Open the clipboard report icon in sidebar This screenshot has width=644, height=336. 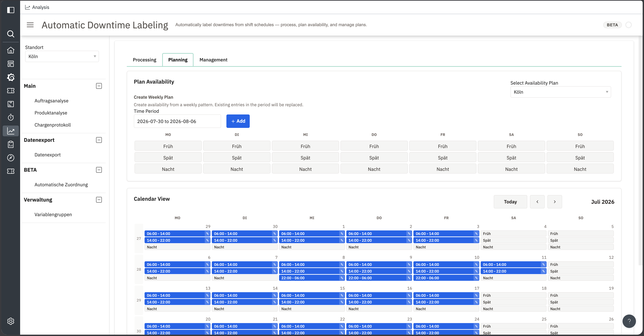click(11, 144)
